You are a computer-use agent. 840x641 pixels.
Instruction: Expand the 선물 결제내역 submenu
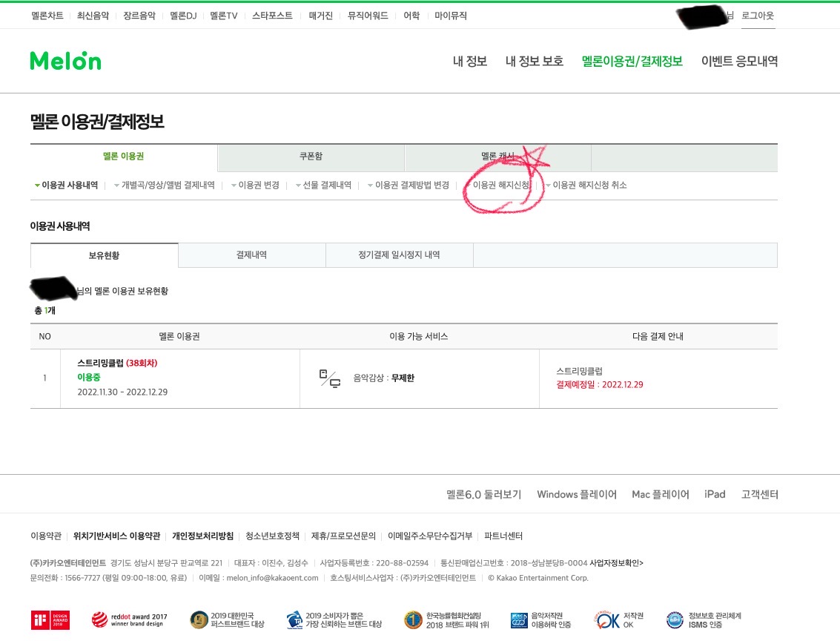pyautogui.click(x=323, y=185)
